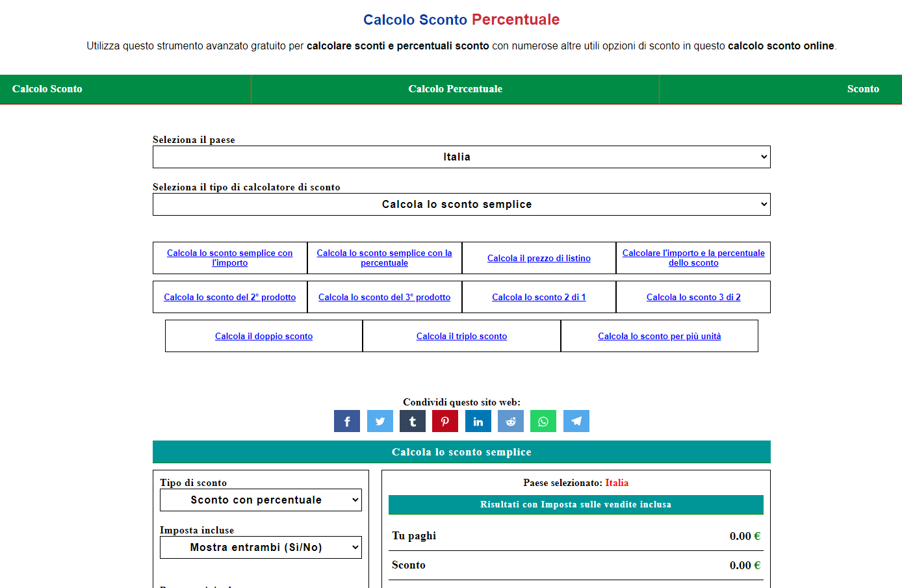
Task: Click Calcola il triplo sconto link
Action: coord(461,336)
